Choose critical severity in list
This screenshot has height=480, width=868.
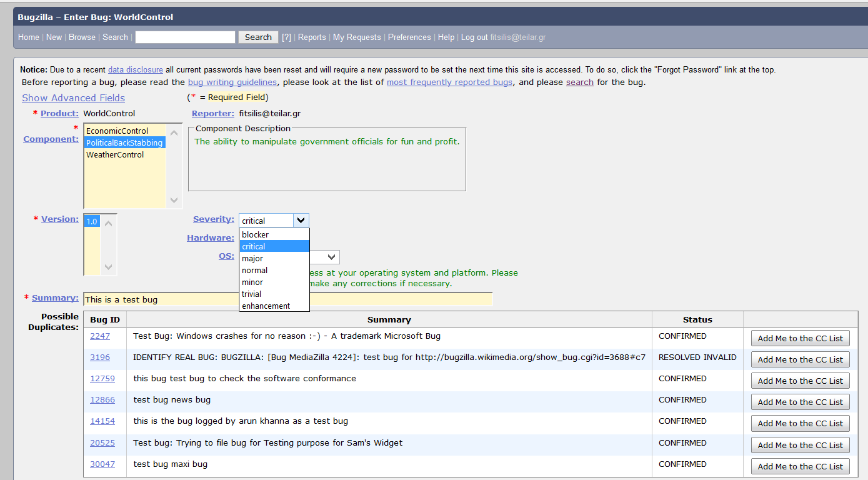point(274,247)
